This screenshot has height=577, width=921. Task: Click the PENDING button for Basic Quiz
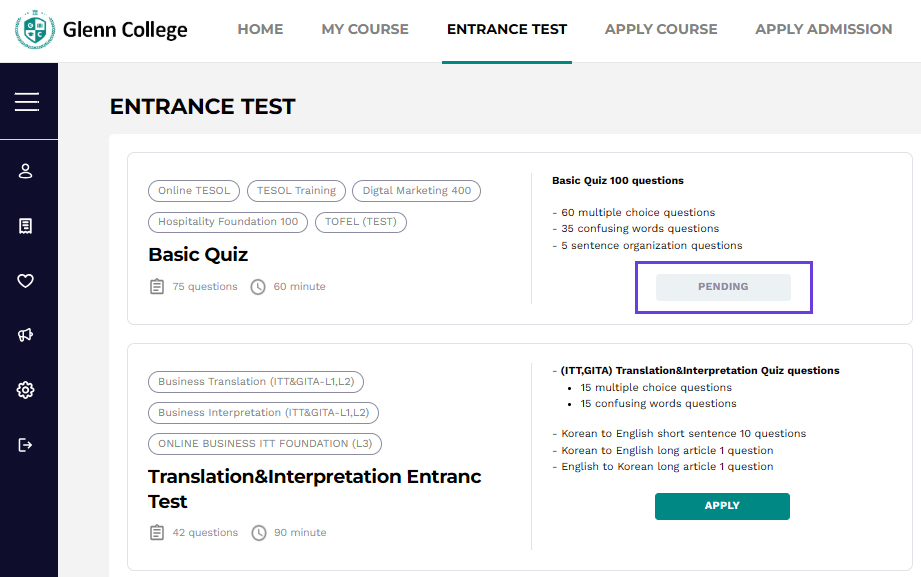coord(723,287)
